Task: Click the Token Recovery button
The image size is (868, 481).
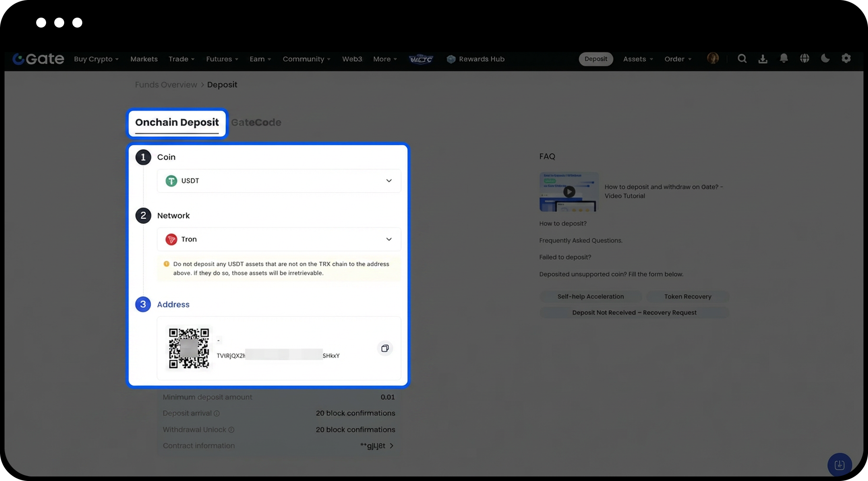Action: coord(687,297)
